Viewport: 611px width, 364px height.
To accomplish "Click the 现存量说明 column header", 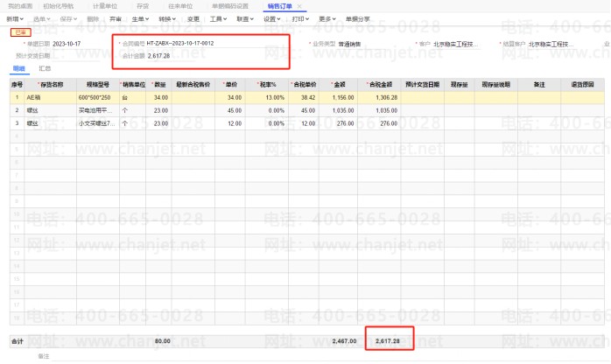I will (496, 85).
